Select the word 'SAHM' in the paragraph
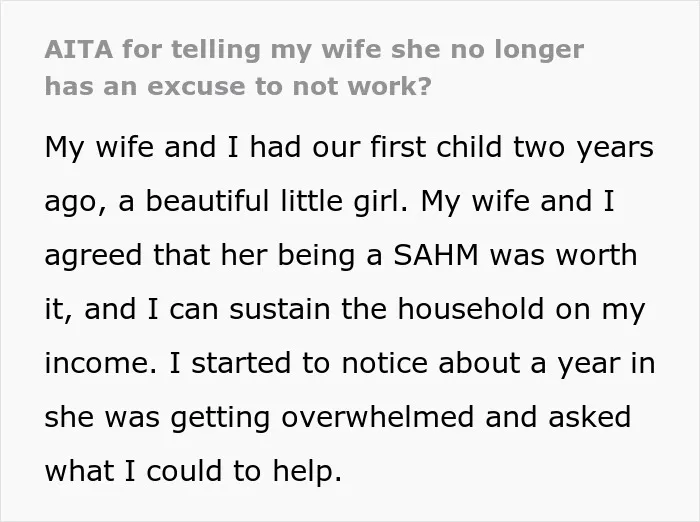This screenshot has height=522, width=700. (x=436, y=255)
